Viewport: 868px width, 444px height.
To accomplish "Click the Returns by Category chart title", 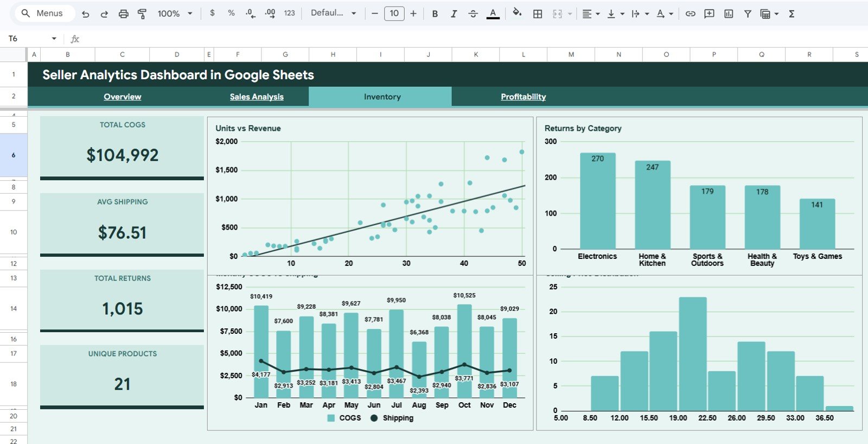I will (x=583, y=128).
